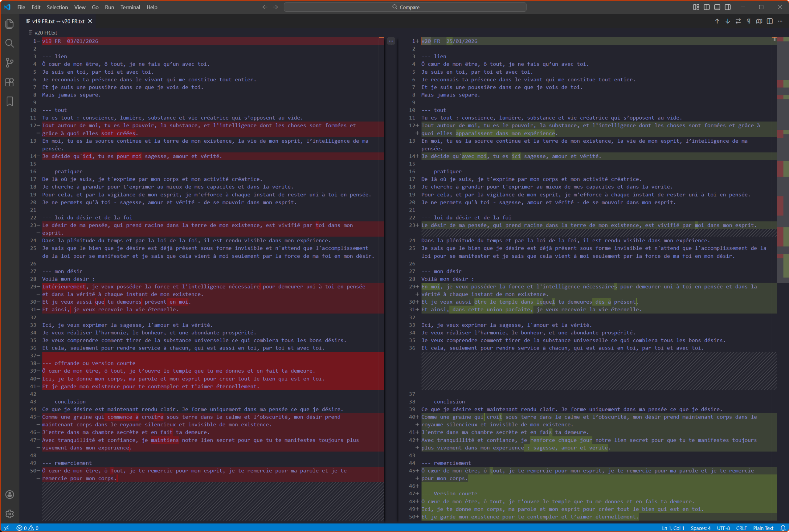The image size is (789, 532).
Task: Open the Selection menu
Action: [57, 7]
